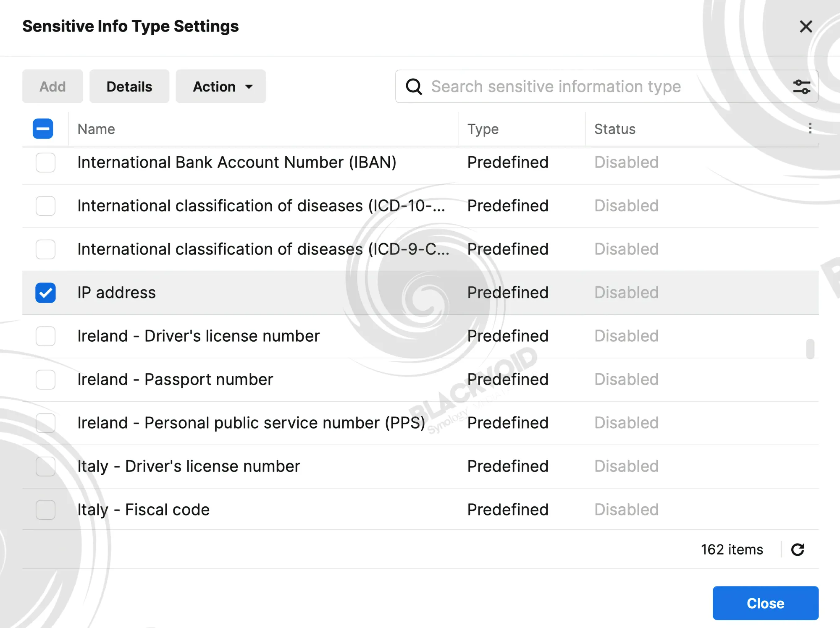Tick the Italy - Fiscal code checkbox
Screen dimensions: 840x628
(45, 510)
